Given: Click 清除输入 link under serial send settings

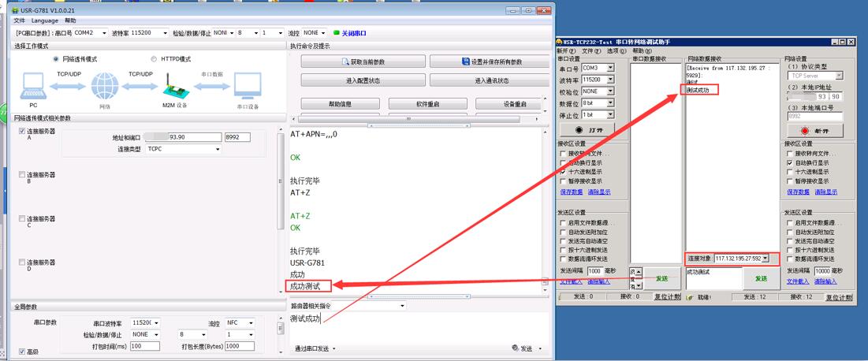Looking at the screenshot, I should point(599,282).
